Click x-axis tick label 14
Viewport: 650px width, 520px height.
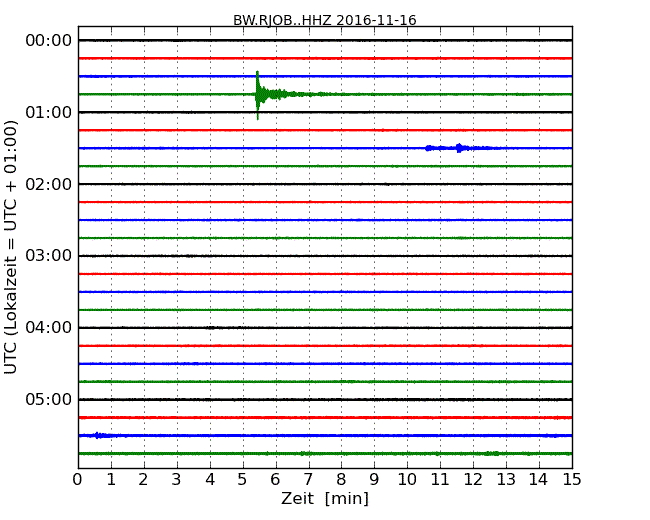pyautogui.click(x=539, y=480)
